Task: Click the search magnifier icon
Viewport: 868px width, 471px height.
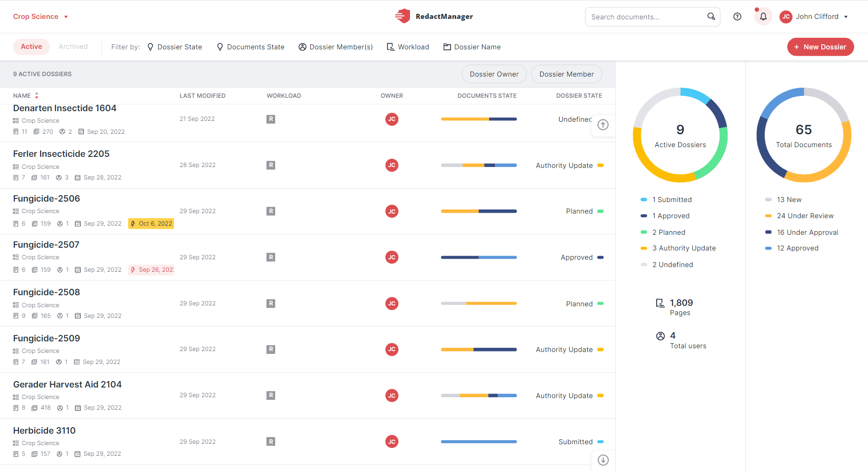Action: coord(711,17)
